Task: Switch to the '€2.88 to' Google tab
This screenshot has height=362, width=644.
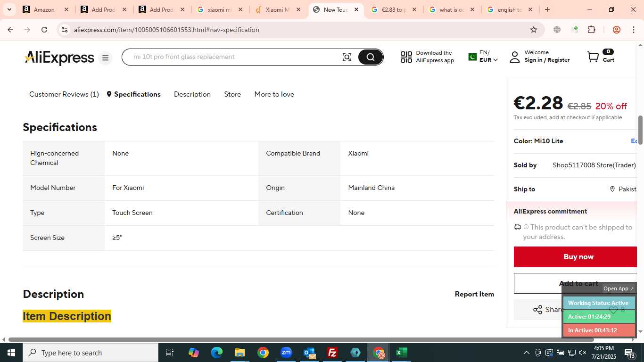Action: tap(394, 9)
